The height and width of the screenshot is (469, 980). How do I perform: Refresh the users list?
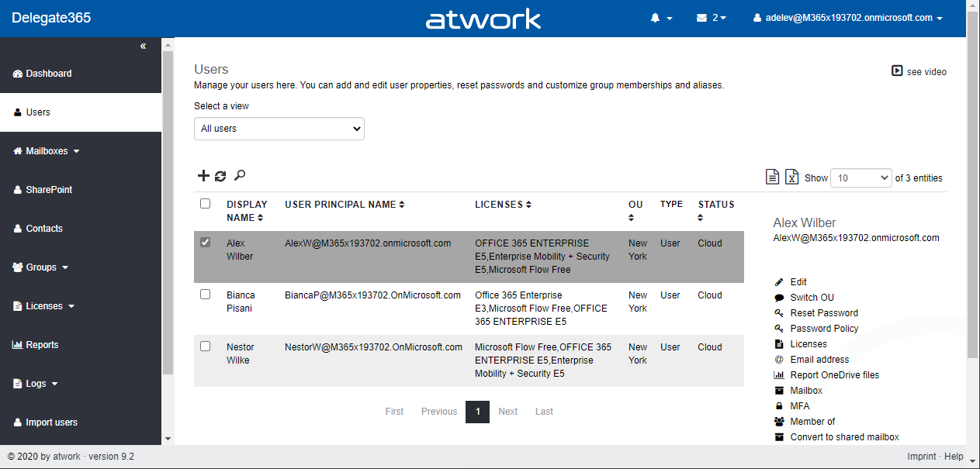(220, 176)
